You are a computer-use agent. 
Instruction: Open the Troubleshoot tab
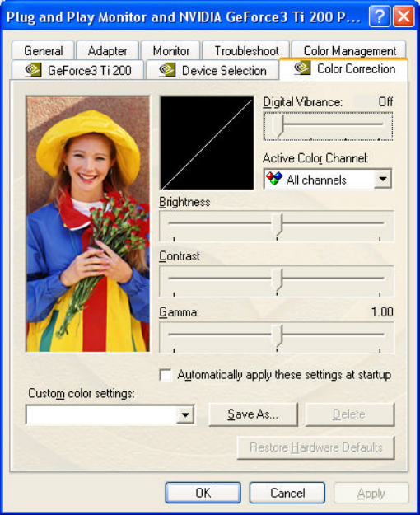(246, 50)
